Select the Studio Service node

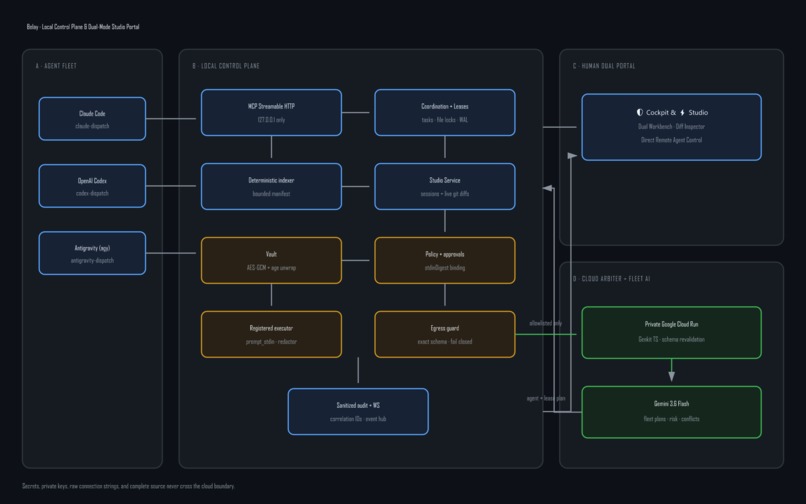[445, 187]
